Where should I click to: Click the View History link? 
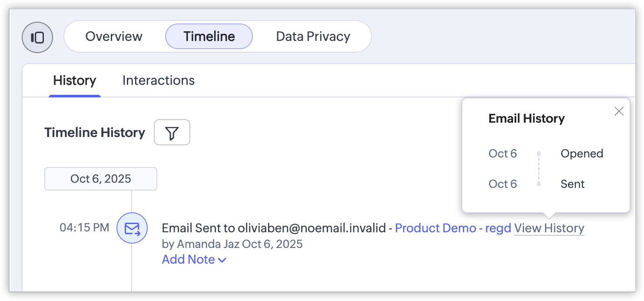click(x=549, y=228)
